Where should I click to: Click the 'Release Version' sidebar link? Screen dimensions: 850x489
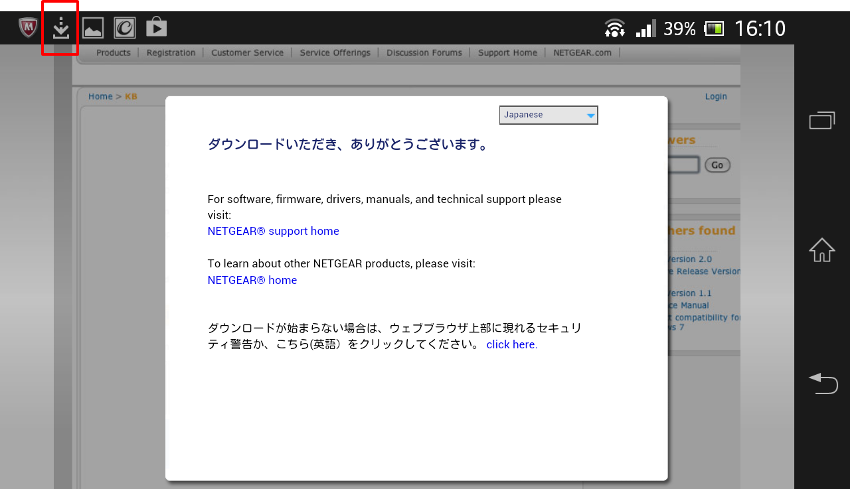click(705, 271)
